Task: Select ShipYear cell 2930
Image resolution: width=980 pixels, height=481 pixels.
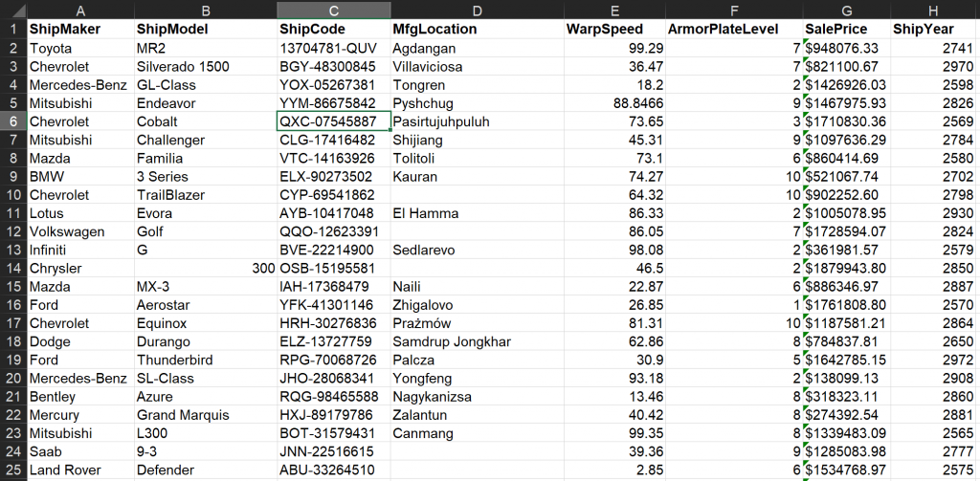Action: (x=933, y=213)
